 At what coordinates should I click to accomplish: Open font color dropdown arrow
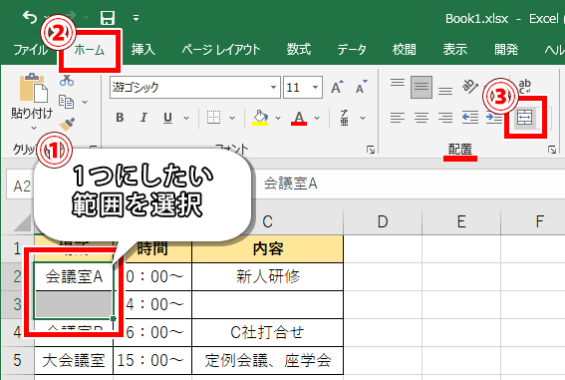[x=317, y=118]
